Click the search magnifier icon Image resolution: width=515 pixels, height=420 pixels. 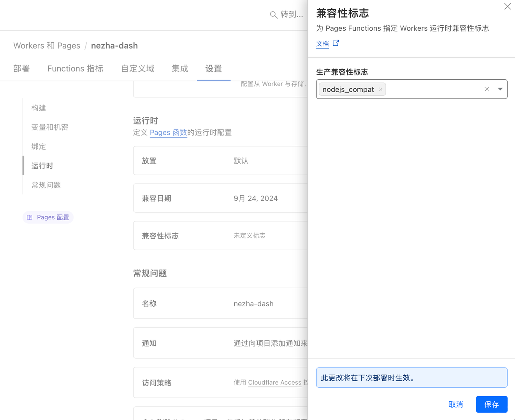coord(274,14)
